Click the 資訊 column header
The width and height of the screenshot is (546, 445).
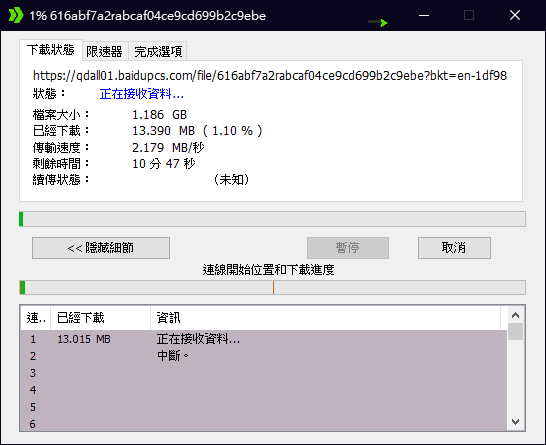pyautogui.click(x=325, y=318)
